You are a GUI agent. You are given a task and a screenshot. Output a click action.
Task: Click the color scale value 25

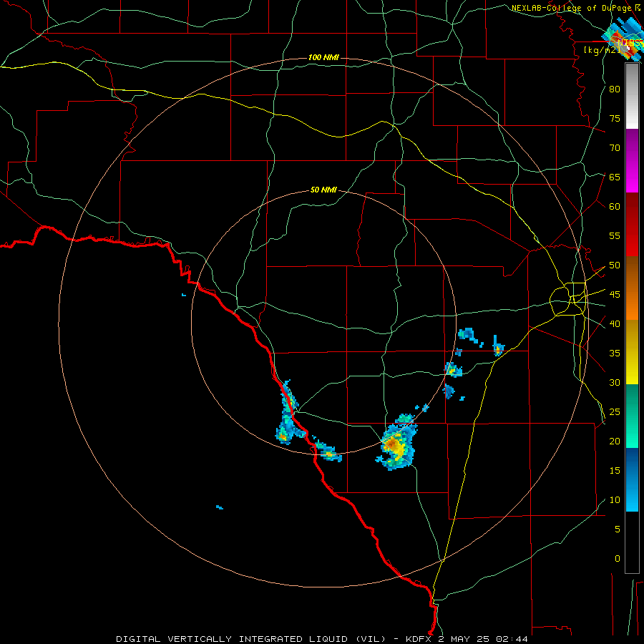(x=615, y=412)
